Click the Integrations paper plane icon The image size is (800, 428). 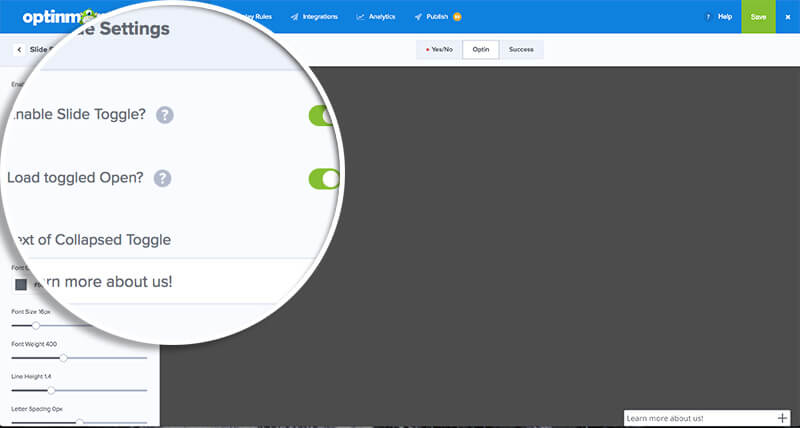point(294,17)
